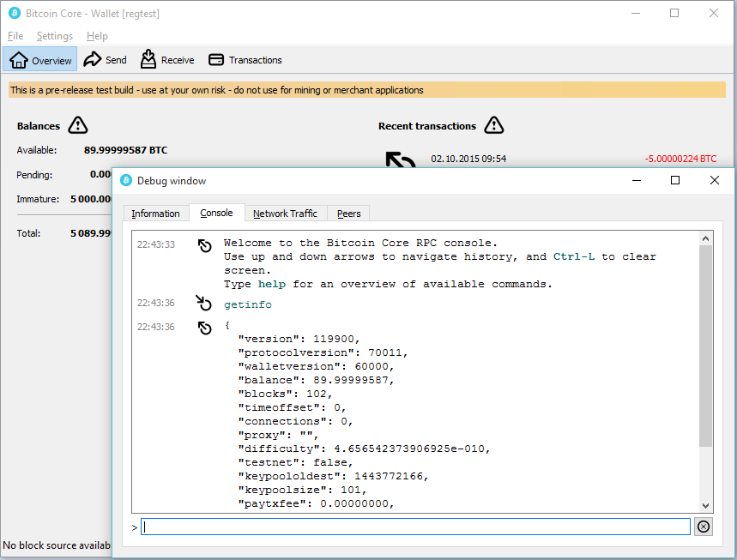Open the Settings menu
Viewport: 737px width, 560px height.
point(55,36)
